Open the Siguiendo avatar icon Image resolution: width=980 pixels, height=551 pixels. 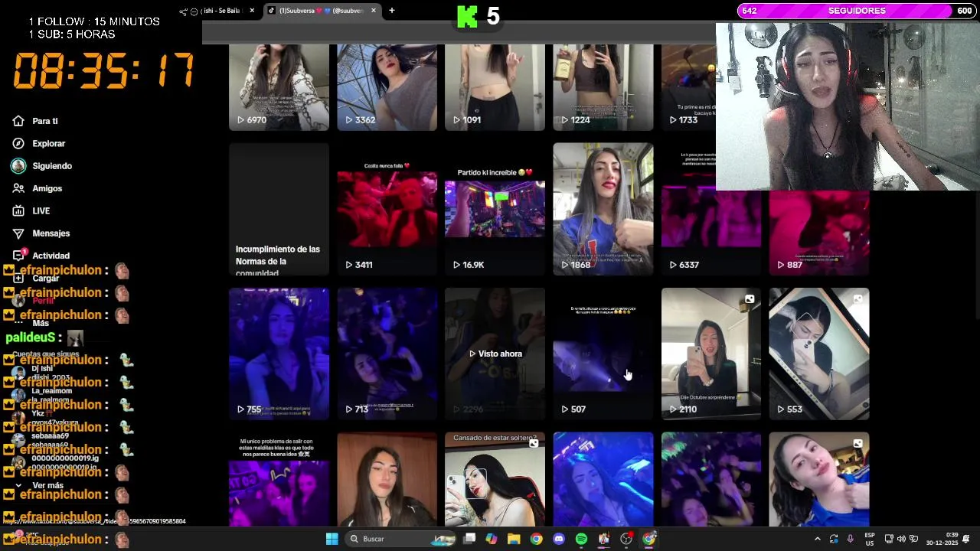tap(18, 165)
